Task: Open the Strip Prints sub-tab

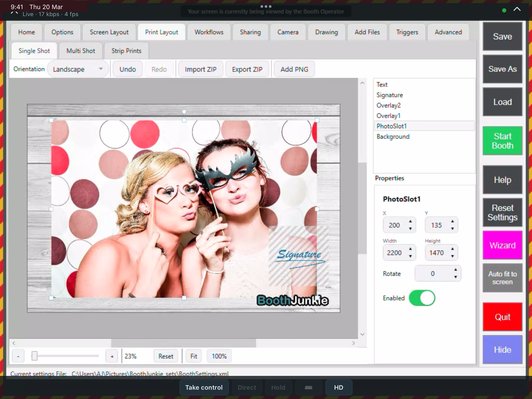Action: [126, 51]
